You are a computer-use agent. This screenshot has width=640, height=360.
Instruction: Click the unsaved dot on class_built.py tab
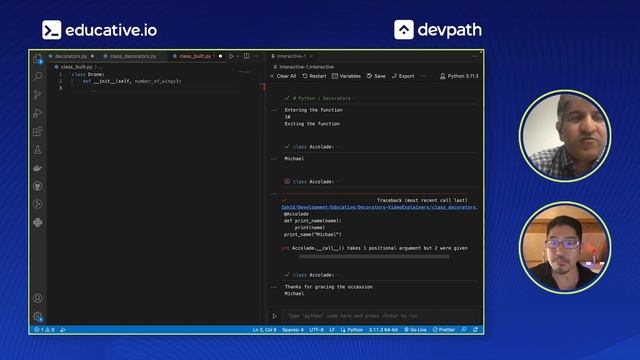point(220,56)
